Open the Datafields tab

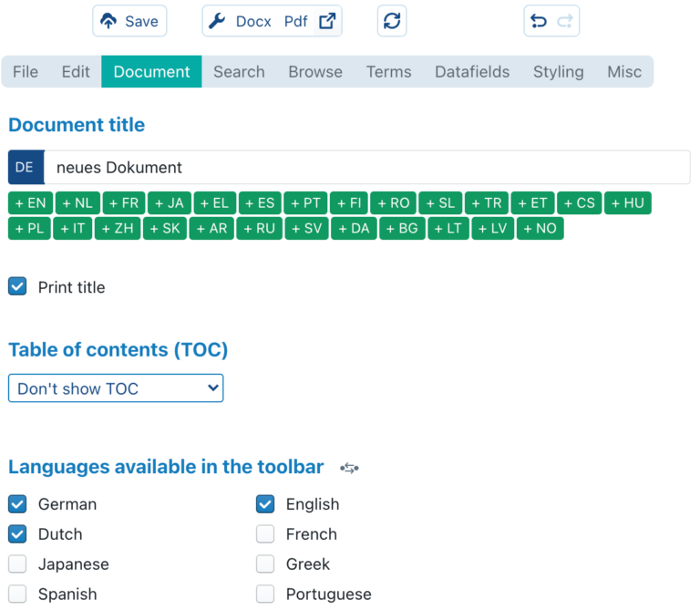[x=472, y=72]
